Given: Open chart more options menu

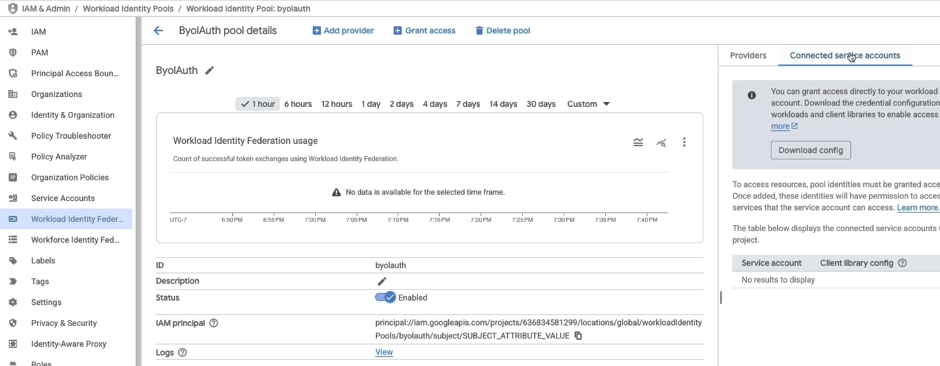Looking at the screenshot, I should [684, 142].
